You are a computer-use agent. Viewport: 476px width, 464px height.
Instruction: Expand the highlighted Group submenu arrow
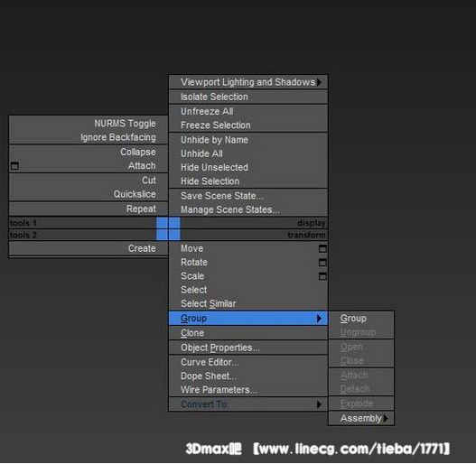pos(319,319)
